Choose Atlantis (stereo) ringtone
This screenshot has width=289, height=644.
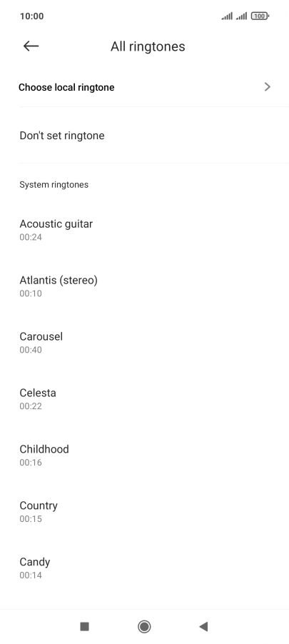(144, 286)
